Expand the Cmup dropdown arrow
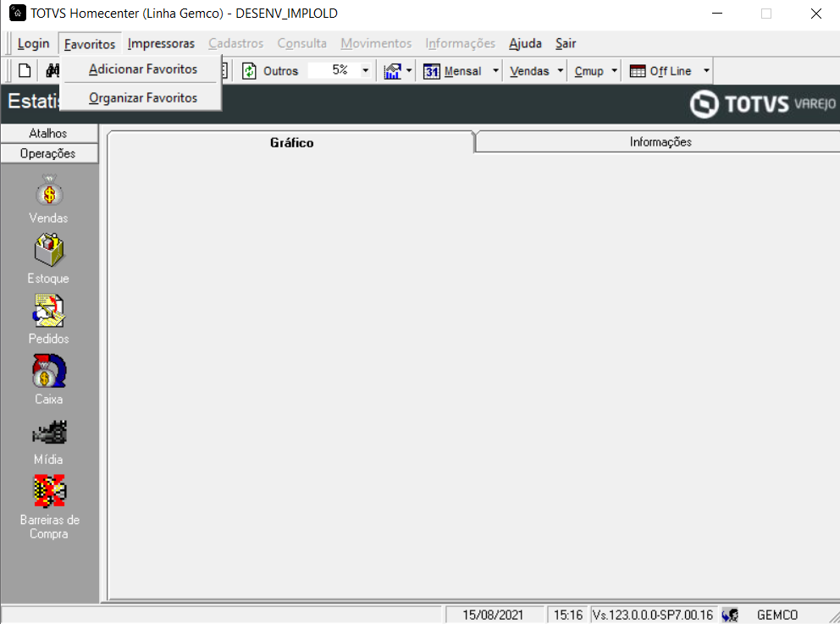The image size is (840, 624). pyautogui.click(x=615, y=71)
